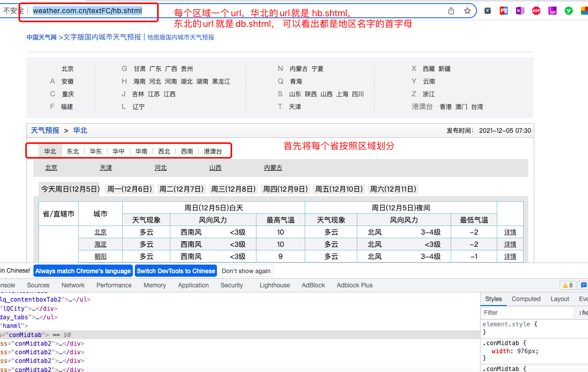This screenshot has width=588, height=372.
Task: Select the 华东 region tab
Action: click(x=96, y=152)
